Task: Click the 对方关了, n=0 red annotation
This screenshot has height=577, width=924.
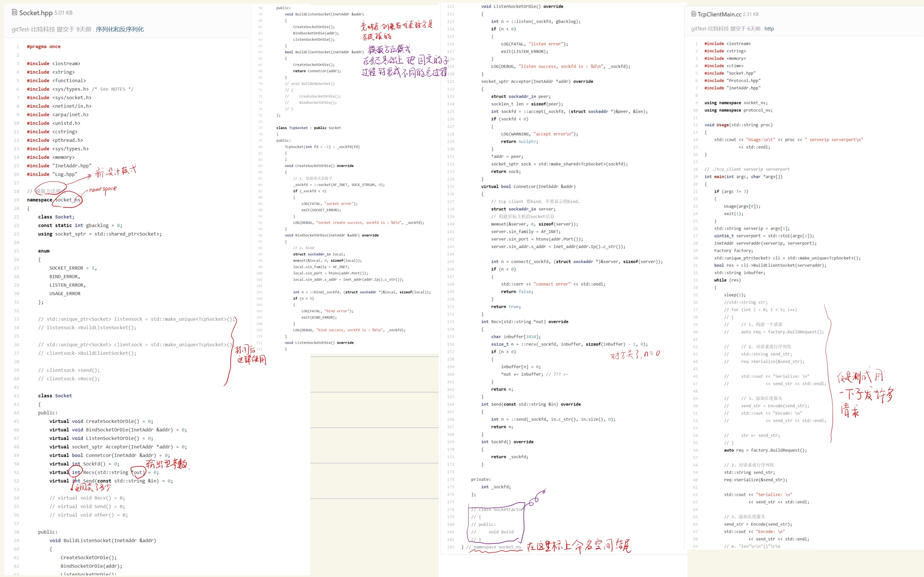Action: click(x=634, y=354)
